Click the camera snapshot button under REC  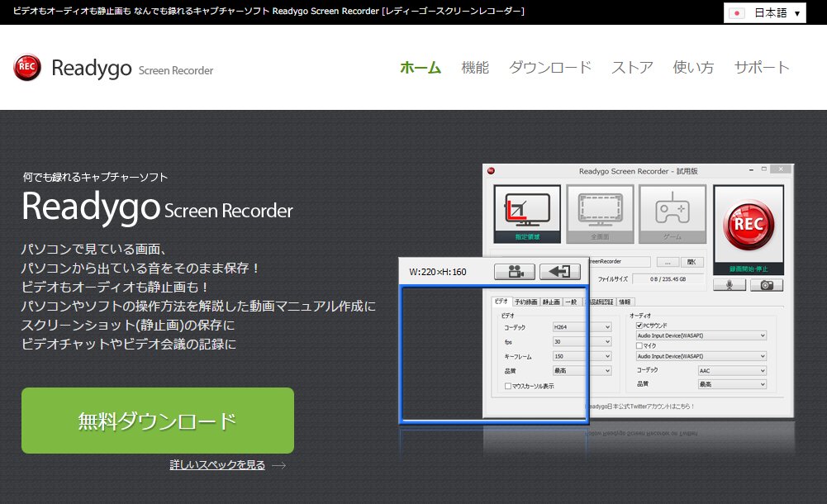[767, 285]
